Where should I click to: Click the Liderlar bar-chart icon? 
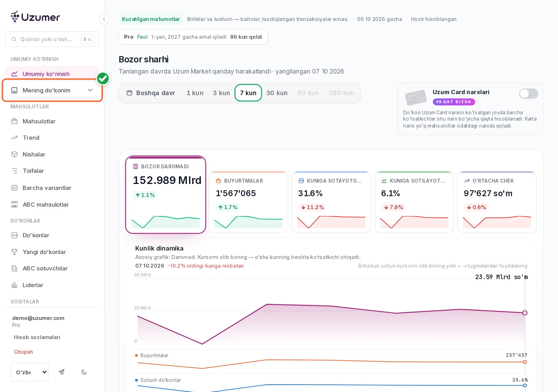14,285
